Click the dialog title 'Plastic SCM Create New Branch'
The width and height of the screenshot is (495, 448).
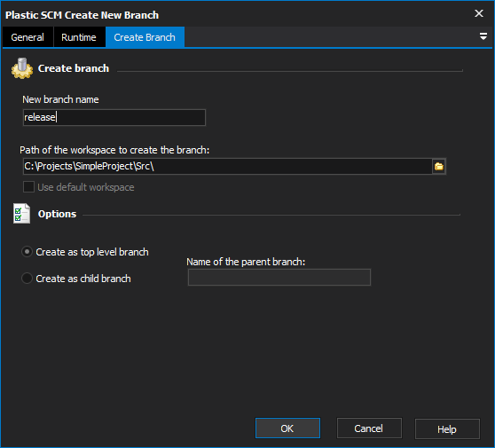click(x=82, y=15)
